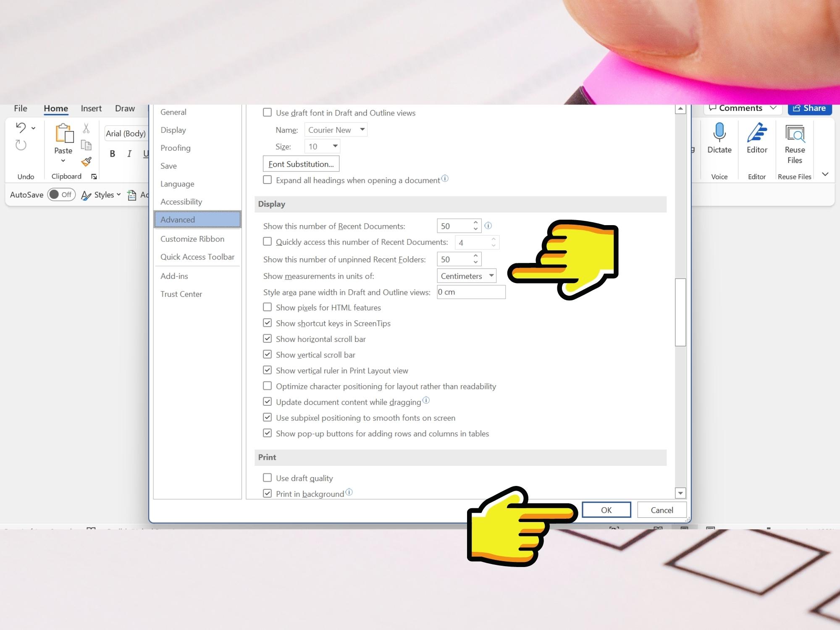Uncheck Show vertical ruler in Print Layout

(x=267, y=370)
